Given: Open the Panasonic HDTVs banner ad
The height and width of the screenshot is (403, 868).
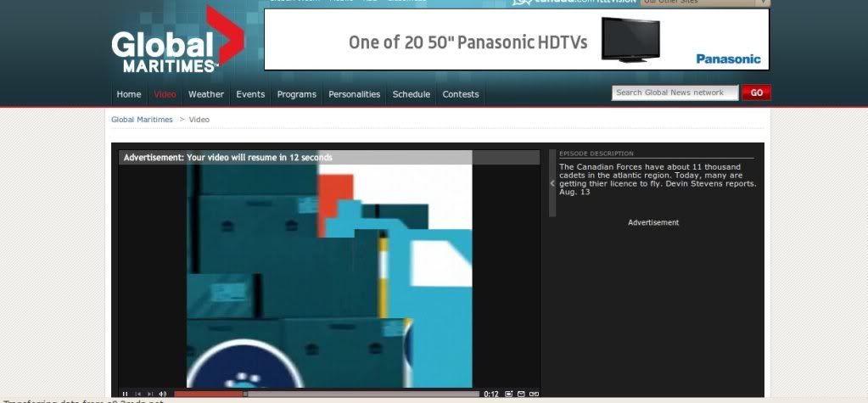Looking at the screenshot, I should 517,39.
